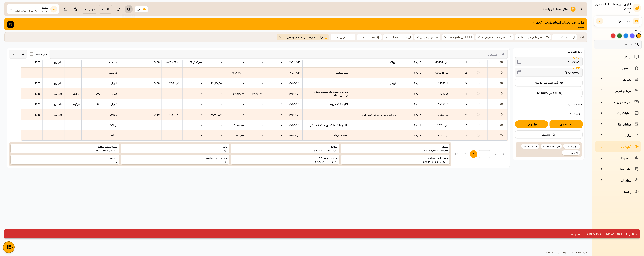The image size is (644, 256).
Task: Toggle the تمام صفحه checkbox
Action: (x=31, y=54)
